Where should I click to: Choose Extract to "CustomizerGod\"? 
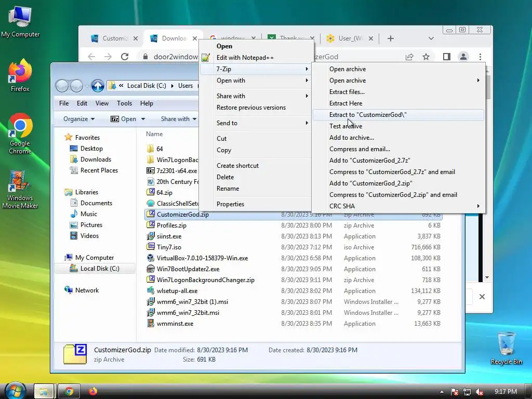click(x=398, y=115)
